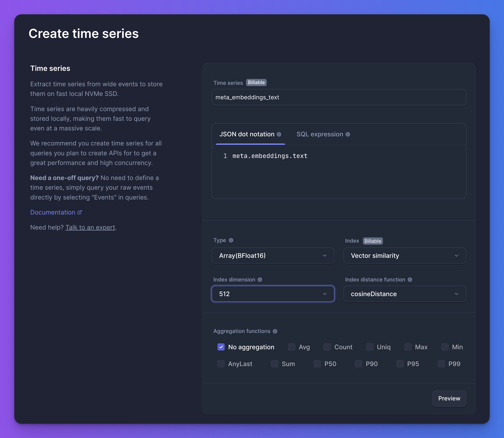
Task: Click the meta_embeddings_text name field
Action: tap(339, 97)
